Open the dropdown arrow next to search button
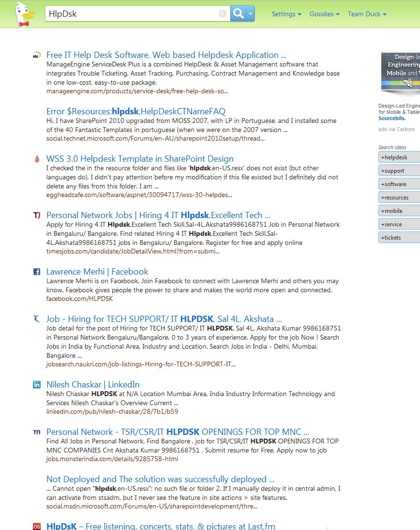 point(250,13)
